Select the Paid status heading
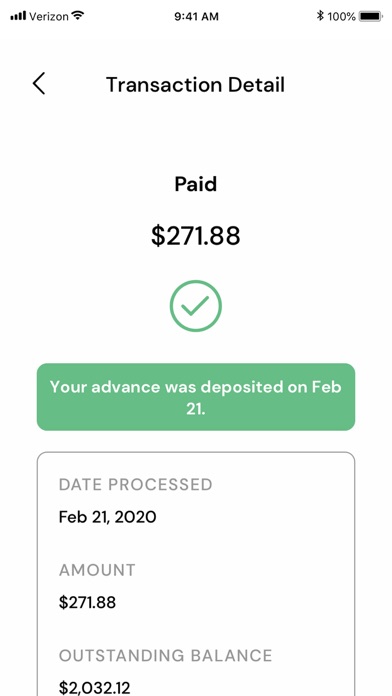The height and width of the screenshot is (696, 392). (x=196, y=184)
